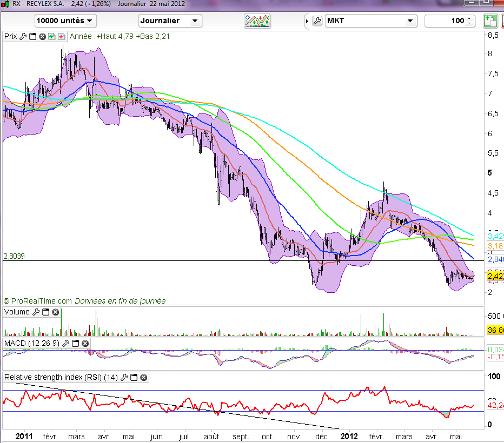The width and height of the screenshot is (504, 443).
Task: Open the MKT order type dropdown
Action: (x=371, y=21)
